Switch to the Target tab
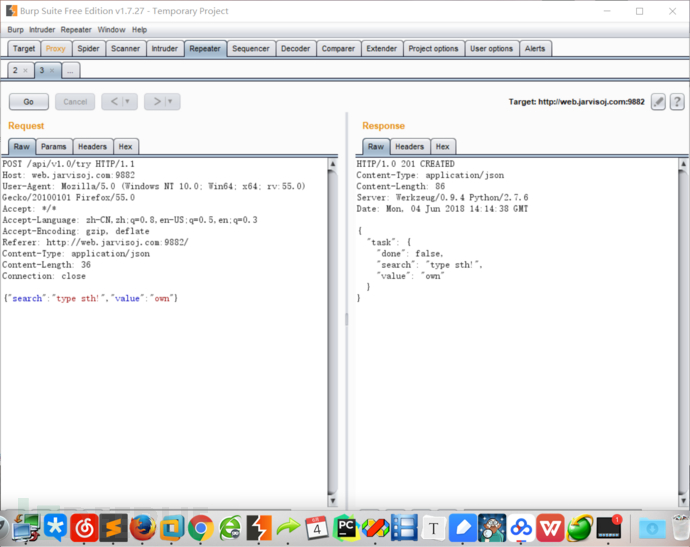 pyautogui.click(x=24, y=48)
